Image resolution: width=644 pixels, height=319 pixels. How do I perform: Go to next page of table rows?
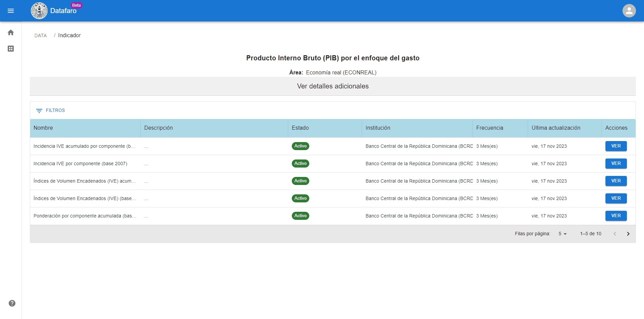628,234
